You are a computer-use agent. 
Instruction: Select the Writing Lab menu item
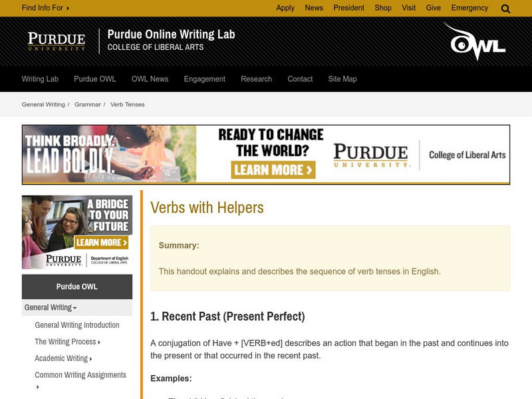click(40, 79)
